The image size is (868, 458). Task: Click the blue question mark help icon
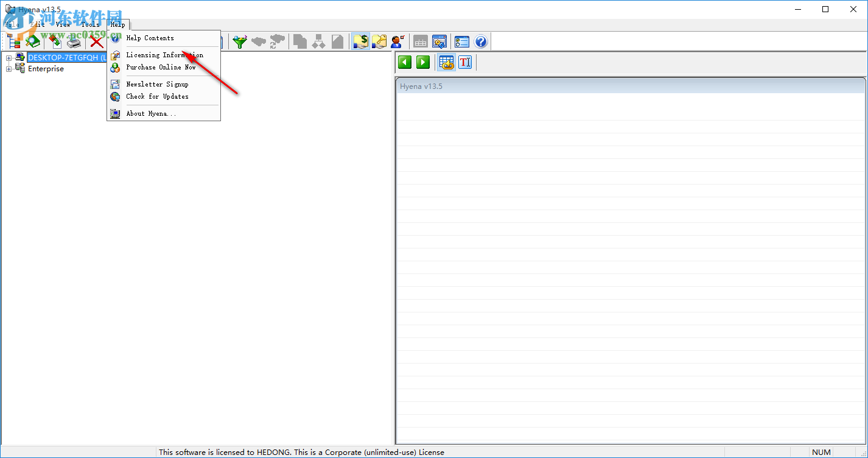pyautogui.click(x=481, y=41)
